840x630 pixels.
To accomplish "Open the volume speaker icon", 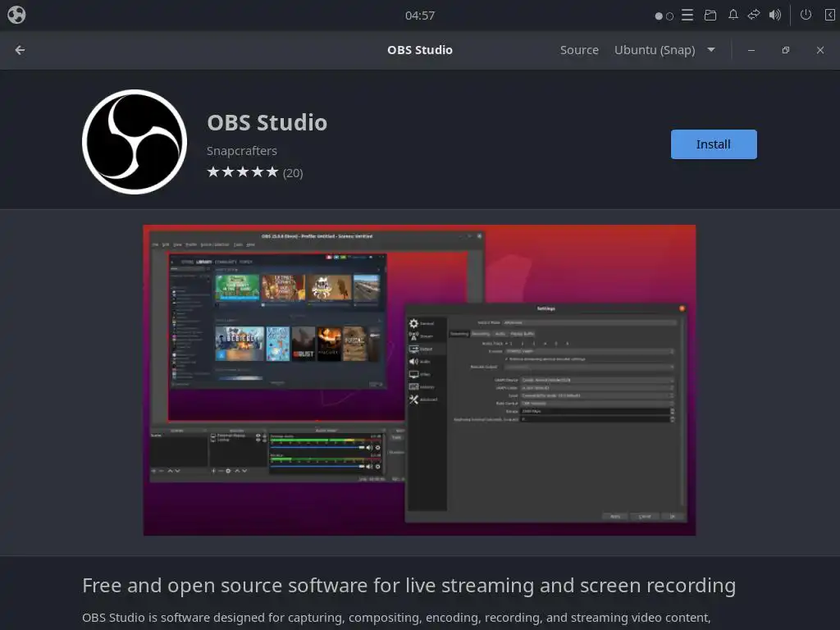I will (775, 15).
